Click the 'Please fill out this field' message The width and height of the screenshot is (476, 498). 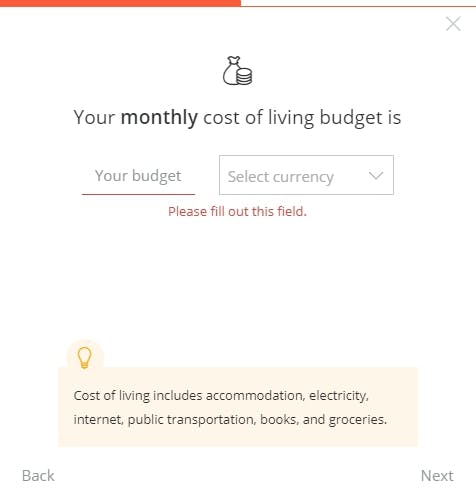click(x=237, y=212)
